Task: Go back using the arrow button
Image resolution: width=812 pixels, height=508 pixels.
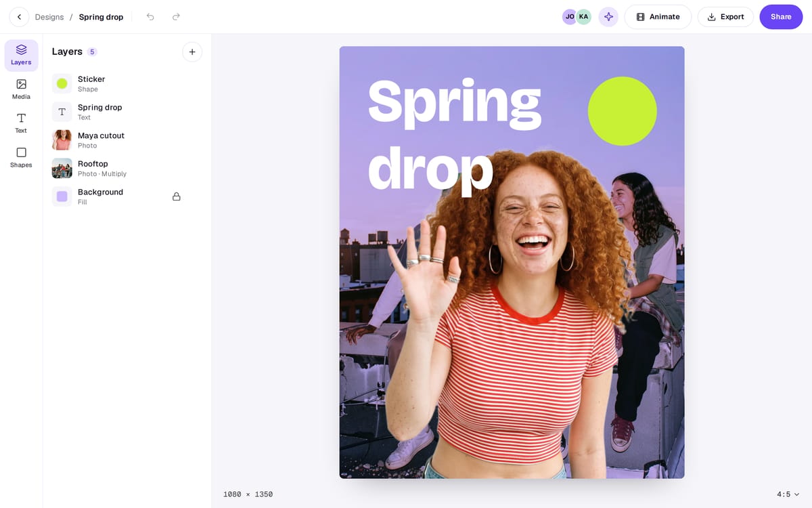Action: 19,17
